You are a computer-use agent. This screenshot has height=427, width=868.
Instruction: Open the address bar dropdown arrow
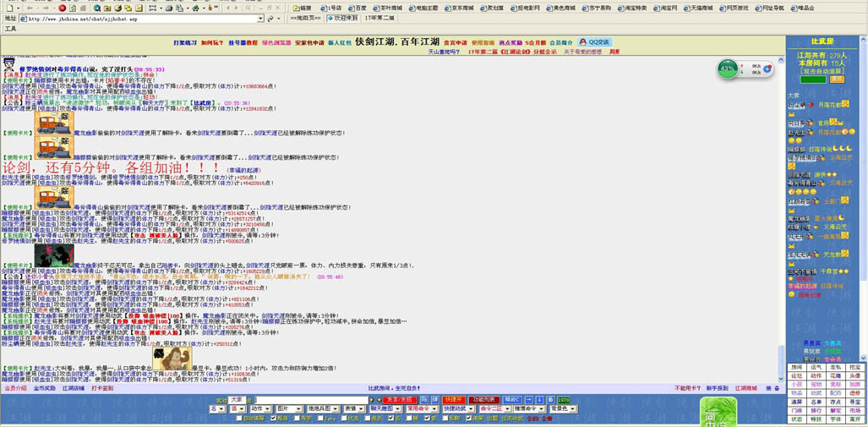point(260,19)
